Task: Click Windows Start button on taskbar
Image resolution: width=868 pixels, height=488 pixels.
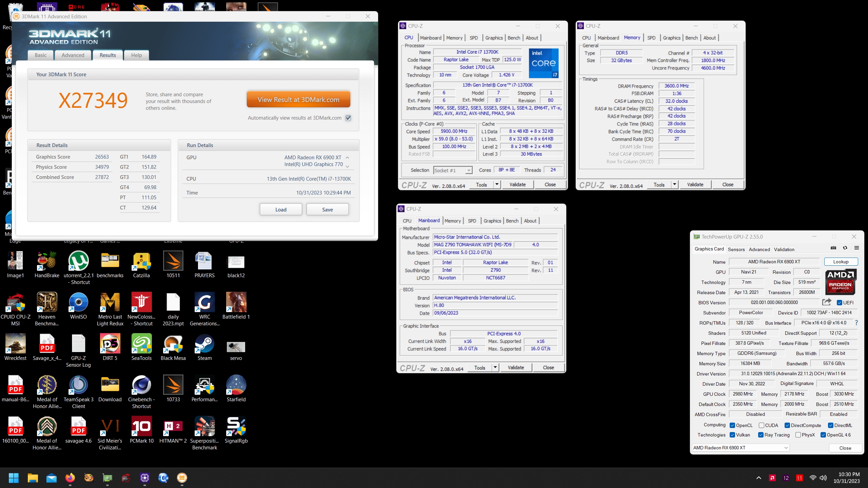Action: (14, 478)
